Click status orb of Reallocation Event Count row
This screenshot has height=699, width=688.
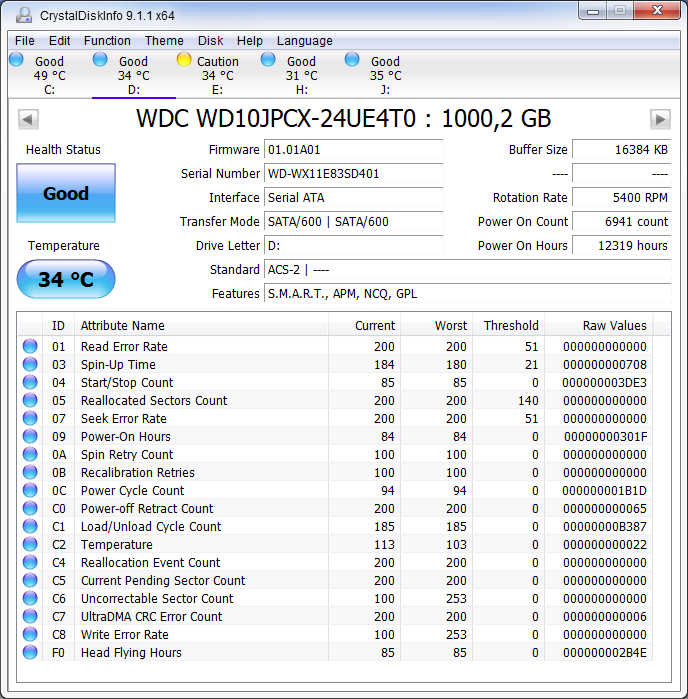click(x=30, y=562)
